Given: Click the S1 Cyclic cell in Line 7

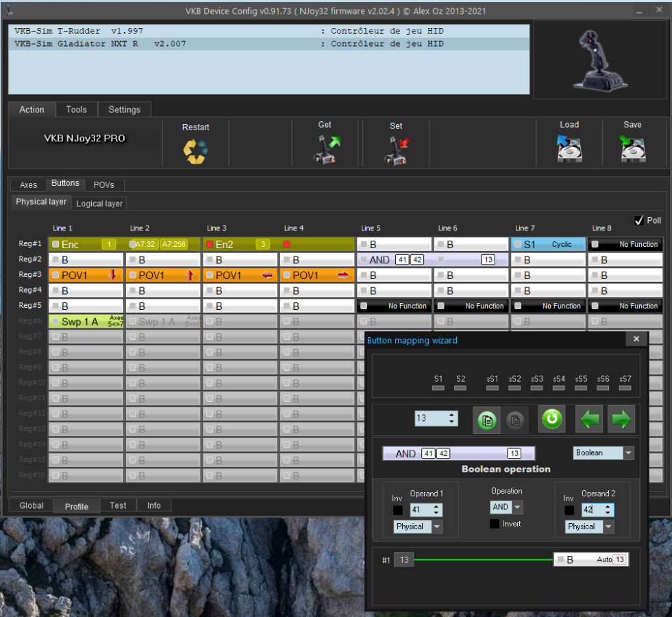Looking at the screenshot, I should [548, 244].
